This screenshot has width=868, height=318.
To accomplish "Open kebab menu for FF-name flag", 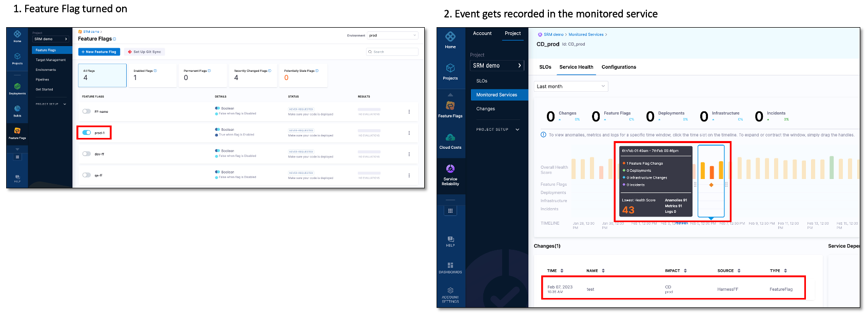I will [409, 112].
